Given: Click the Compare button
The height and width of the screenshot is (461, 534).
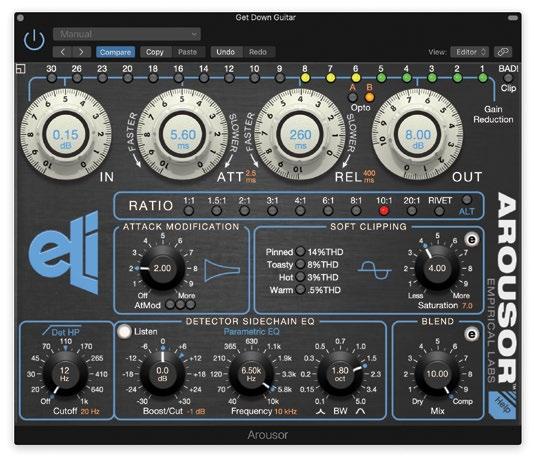Looking at the screenshot, I should 115,52.
